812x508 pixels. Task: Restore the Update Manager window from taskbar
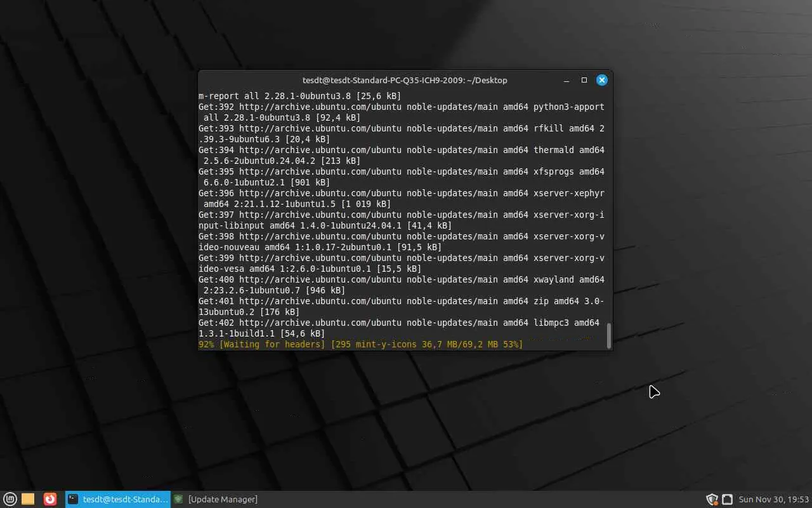[216, 499]
